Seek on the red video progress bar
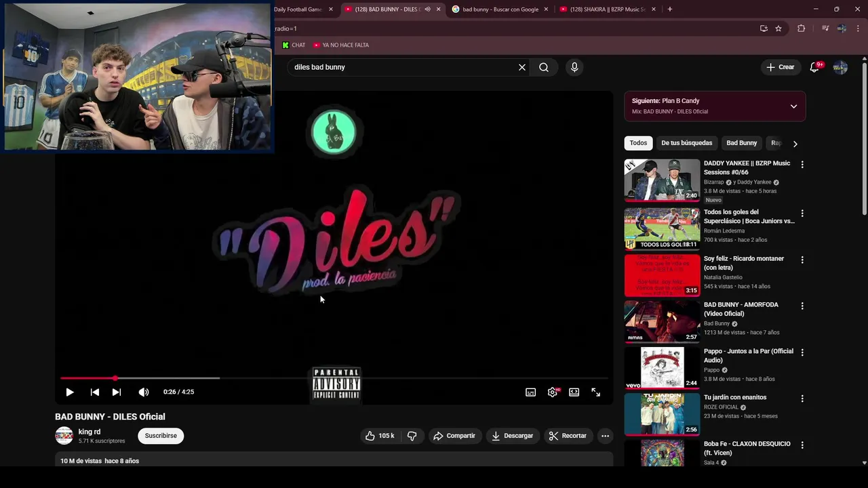The height and width of the screenshot is (488, 868). (x=334, y=378)
